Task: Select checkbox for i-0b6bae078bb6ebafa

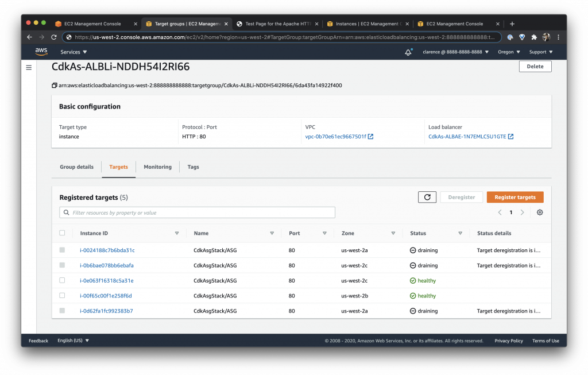Action: tap(62, 265)
